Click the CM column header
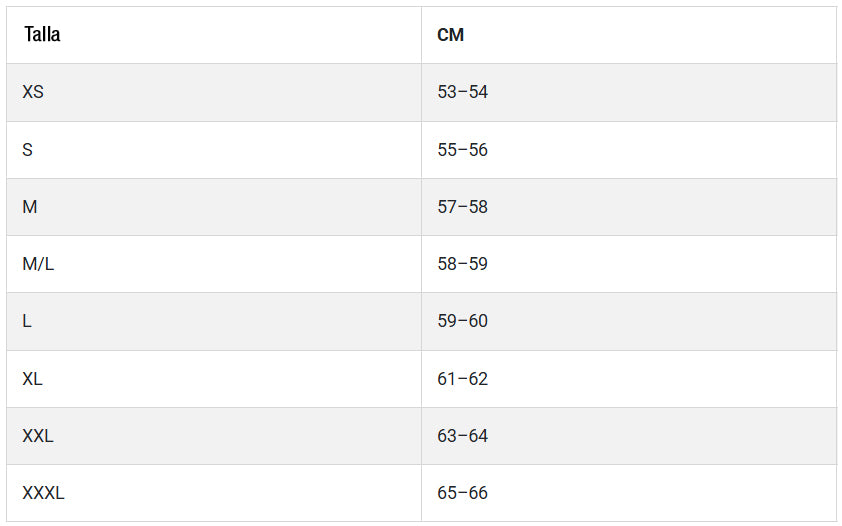This screenshot has height=526, width=842. click(450, 35)
